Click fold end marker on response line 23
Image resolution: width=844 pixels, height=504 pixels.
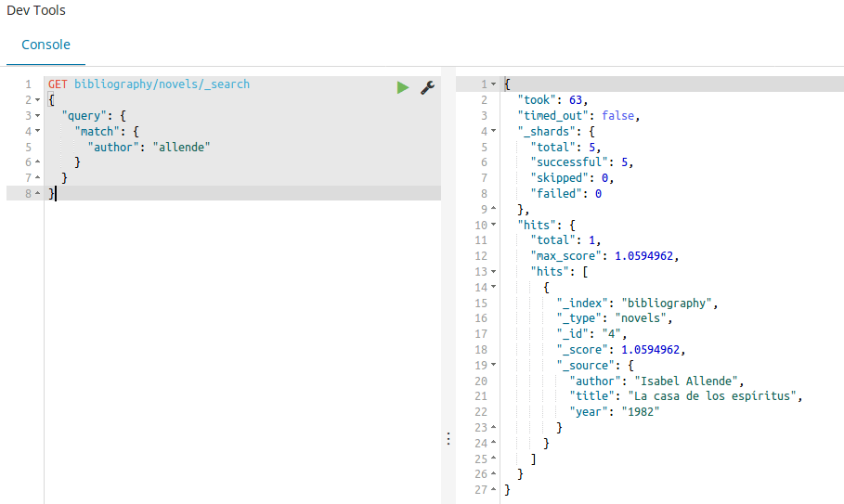pos(493,428)
